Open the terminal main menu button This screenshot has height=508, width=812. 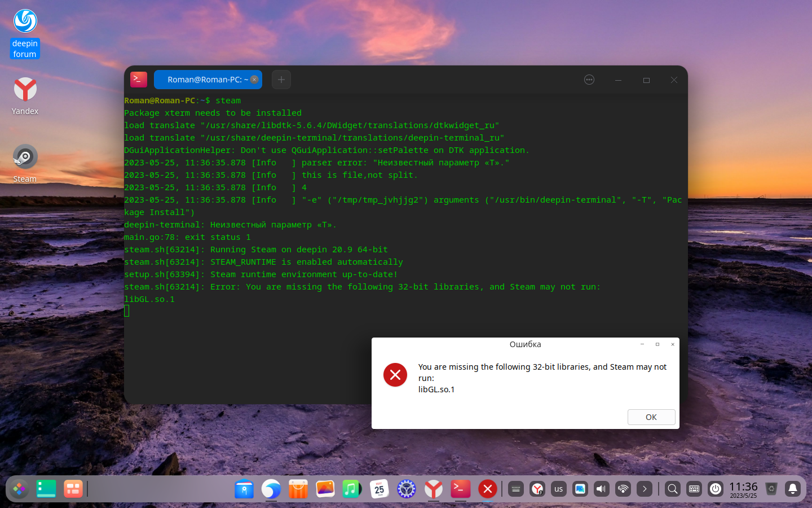[x=589, y=80]
